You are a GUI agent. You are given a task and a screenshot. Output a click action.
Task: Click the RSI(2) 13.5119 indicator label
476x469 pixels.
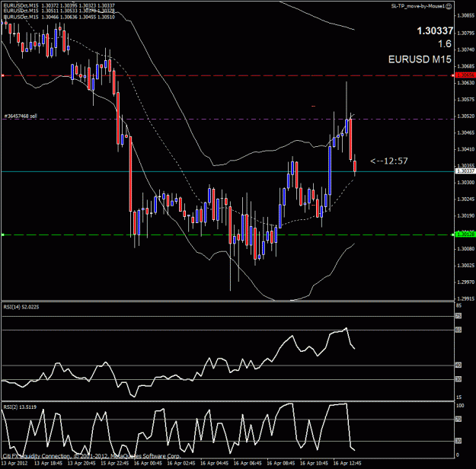click(20, 407)
